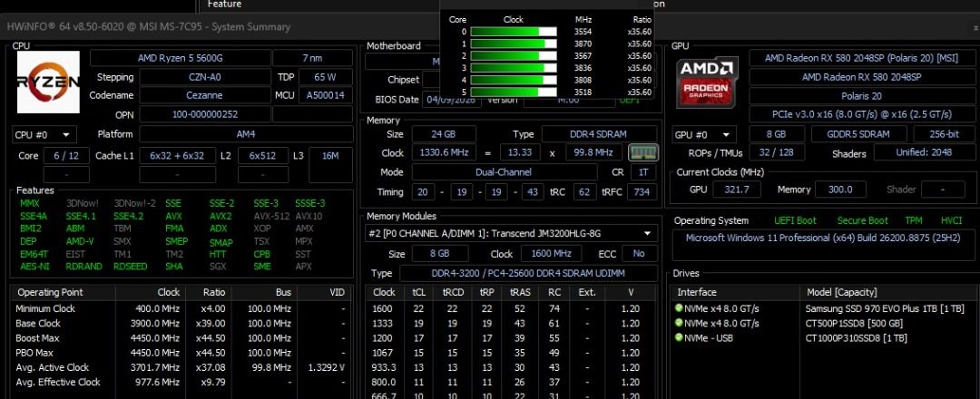The image size is (980, 399).
Task: Click the status icon for CT500P1SSD8 drive
Action: pos(679,323)
